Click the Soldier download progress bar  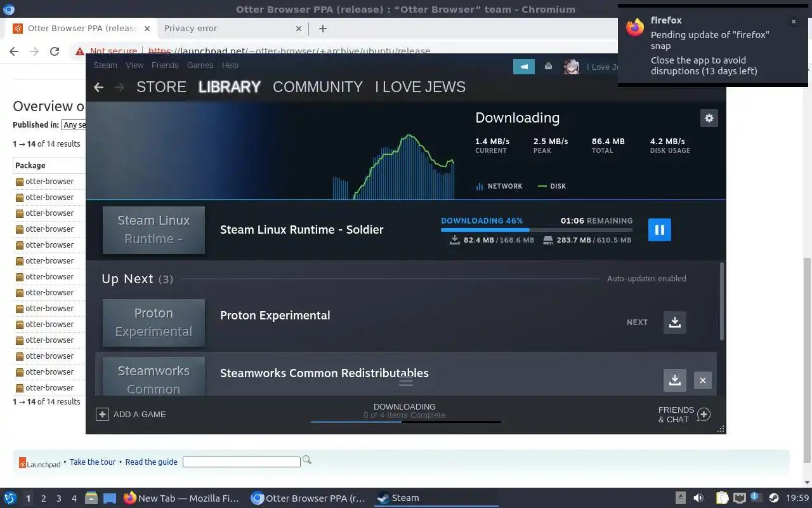pyautogui.click(x=537, y=230)
